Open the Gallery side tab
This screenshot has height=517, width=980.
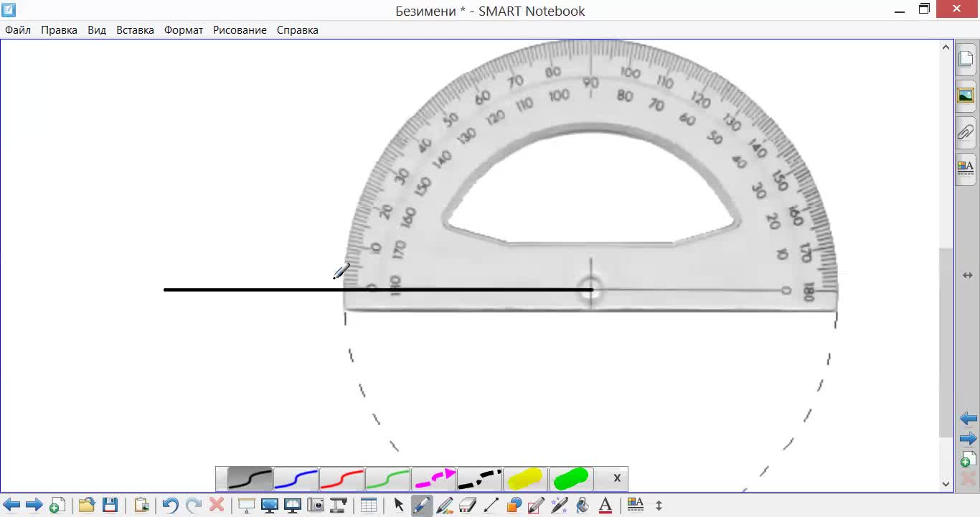966,96
